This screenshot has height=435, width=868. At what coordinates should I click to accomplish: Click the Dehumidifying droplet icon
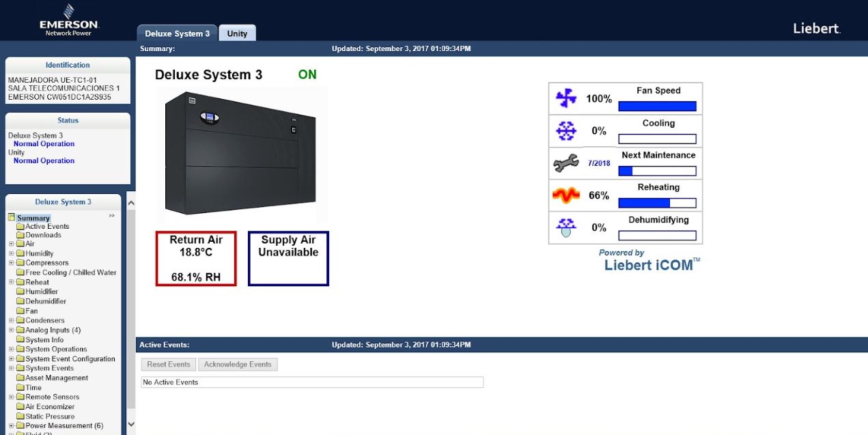(566, 227)
